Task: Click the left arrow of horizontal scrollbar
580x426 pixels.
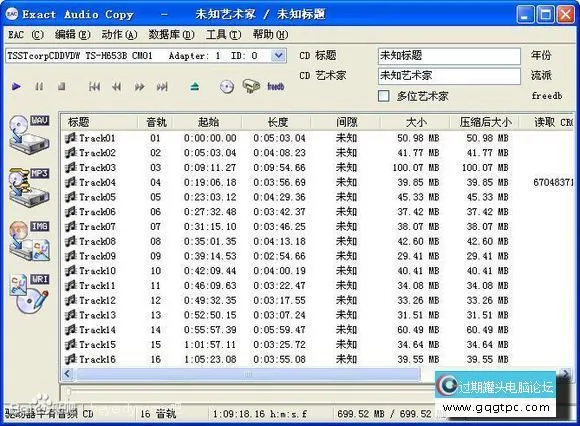Action: tap(67, 374)
